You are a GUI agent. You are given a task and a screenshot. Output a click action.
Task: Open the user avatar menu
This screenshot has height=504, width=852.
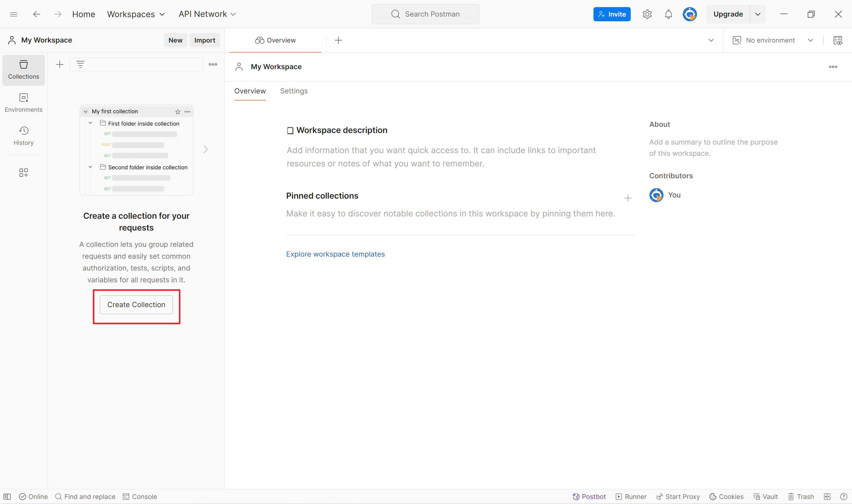tap(690, 14)
